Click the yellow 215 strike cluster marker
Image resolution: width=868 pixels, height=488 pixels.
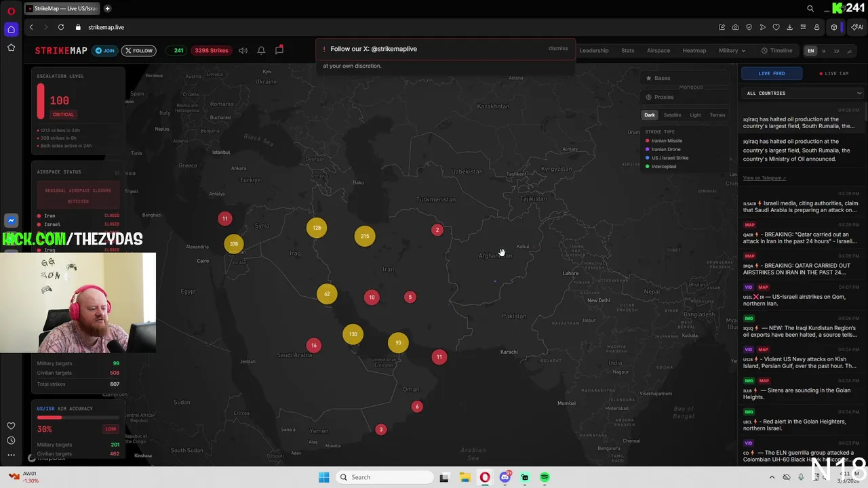365,236
